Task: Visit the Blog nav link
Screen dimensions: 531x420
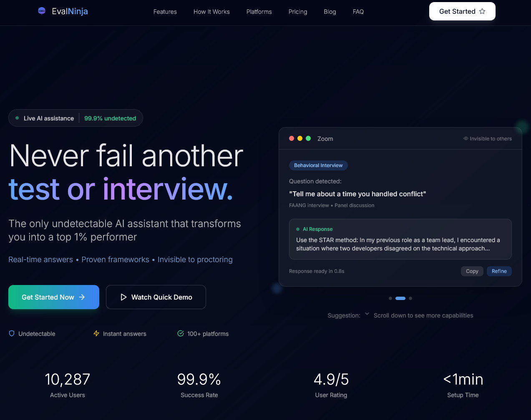Action: [330, 12]
